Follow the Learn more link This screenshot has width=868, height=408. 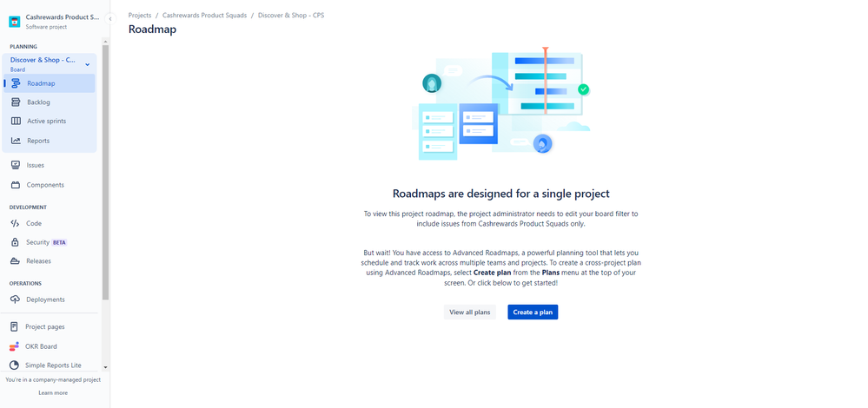click(53, 393)
